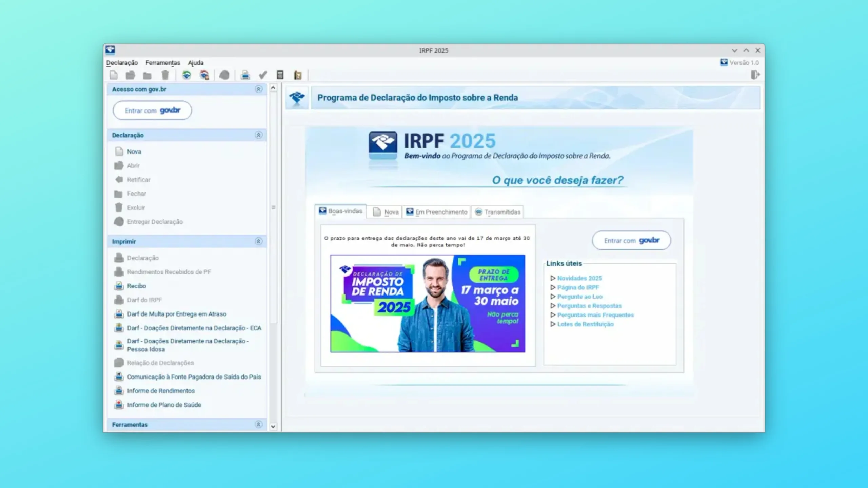The width and height of the screenshot is (868, 488).
Task: Click the trash toolbar icon
Action: (165, 75)
